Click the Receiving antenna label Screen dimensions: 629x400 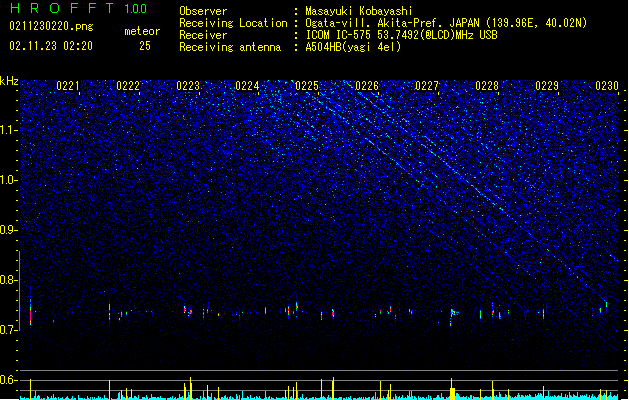click(230, 47)
